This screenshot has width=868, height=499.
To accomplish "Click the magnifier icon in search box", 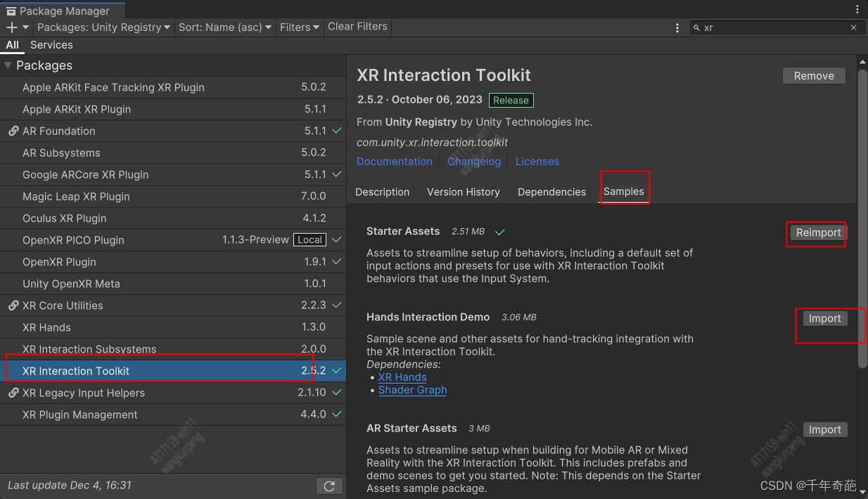I will click(697, 27).
